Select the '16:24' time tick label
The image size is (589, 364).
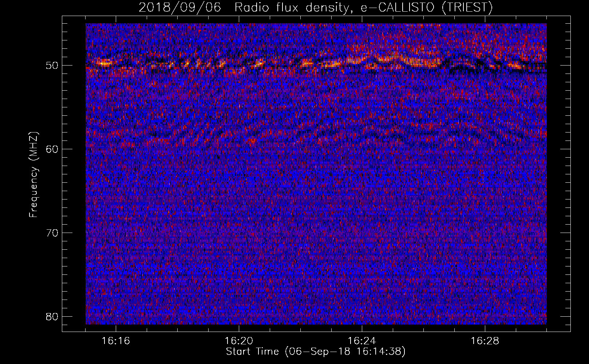click(x=362, y=341)
